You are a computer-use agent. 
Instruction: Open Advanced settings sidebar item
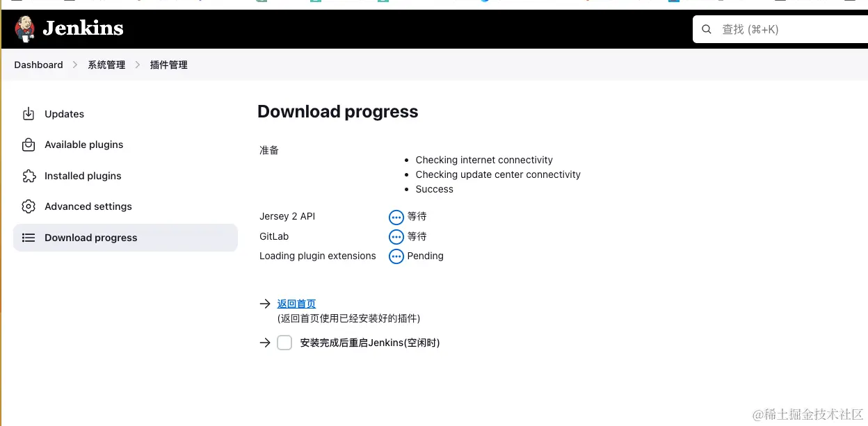pyautogui.click(x=125, y=206)
